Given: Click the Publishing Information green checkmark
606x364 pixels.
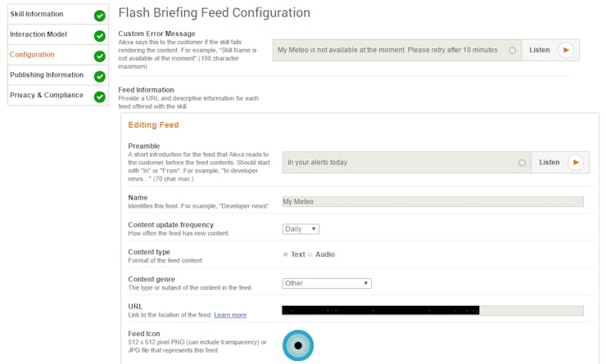Looking at the screenshot, I should [x=100, y=76].
